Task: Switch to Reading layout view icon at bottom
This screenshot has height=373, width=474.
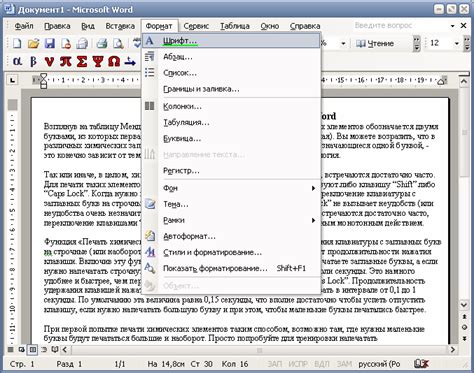Action: [55, 350]
